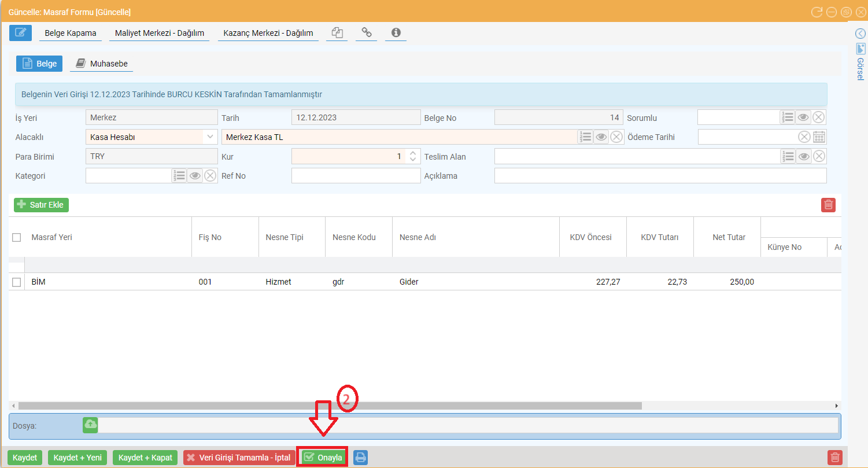Viewport: 868px width, 468px height.
Task: Clear the Sorumlu field
Action: [x=818, y=117]
